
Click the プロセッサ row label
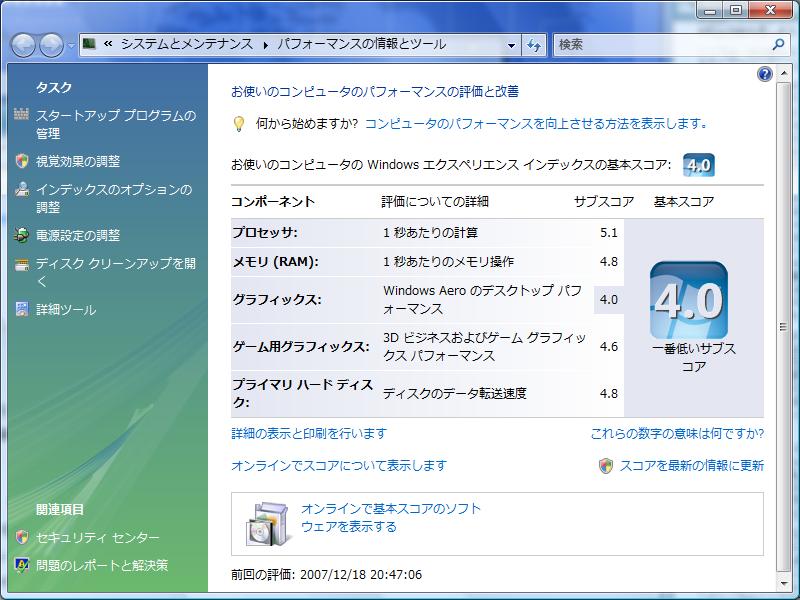pyautogui.click(x=265, y=233)
